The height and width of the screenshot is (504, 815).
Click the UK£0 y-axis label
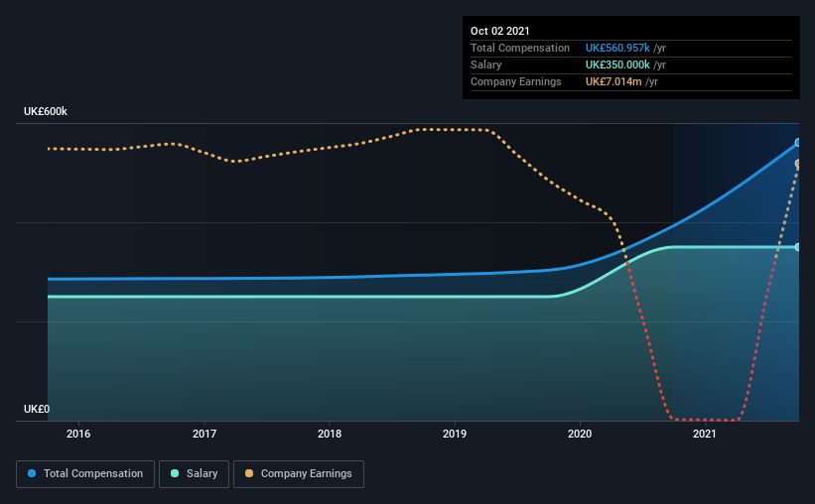[x=37, y=410]
